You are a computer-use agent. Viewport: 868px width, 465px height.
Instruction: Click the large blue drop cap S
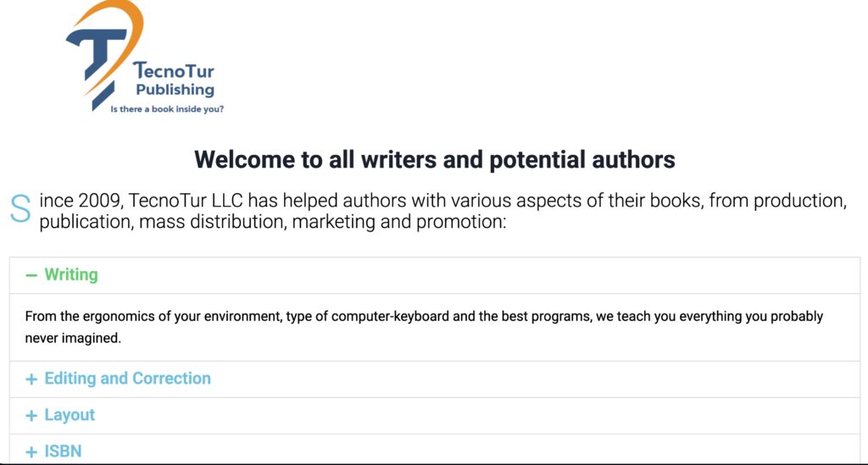[x=20, y=208]
